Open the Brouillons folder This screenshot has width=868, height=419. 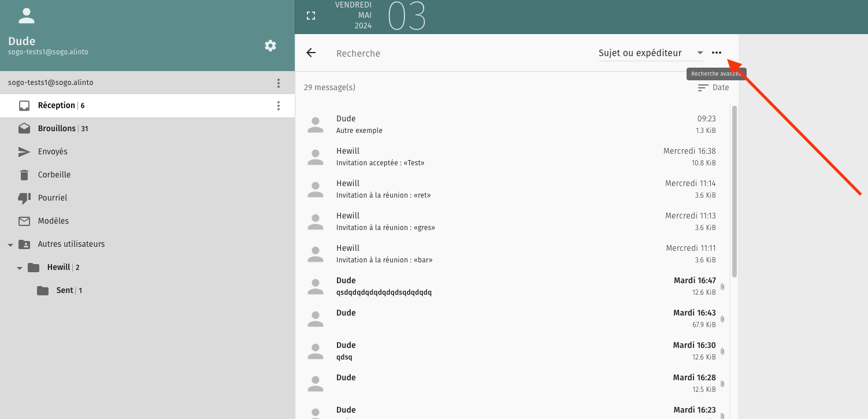57,128
